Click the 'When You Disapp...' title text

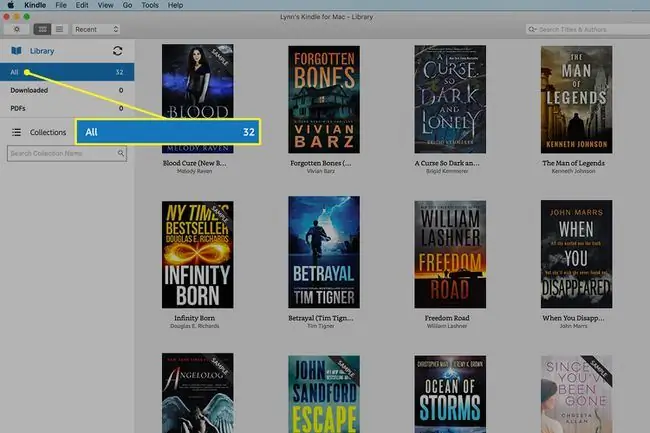(573, 318)
